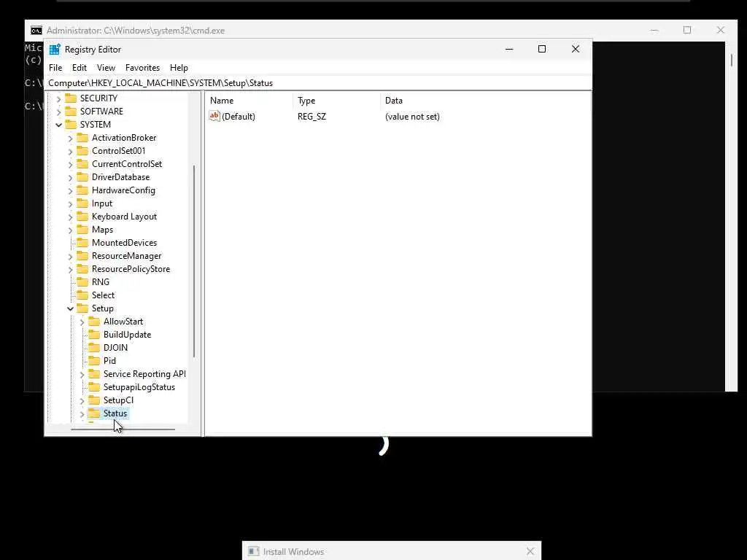
Task: Open the Favorites menu
Action: pos(142,68)
